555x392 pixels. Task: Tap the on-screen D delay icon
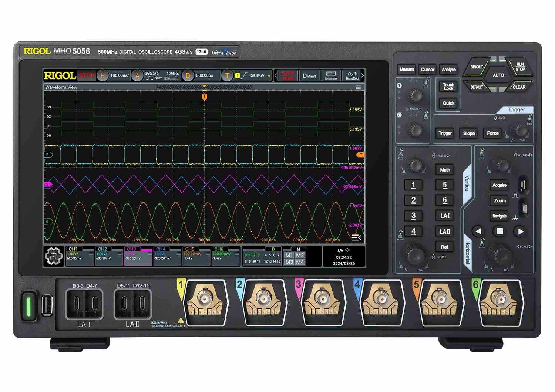coord(188,76)
